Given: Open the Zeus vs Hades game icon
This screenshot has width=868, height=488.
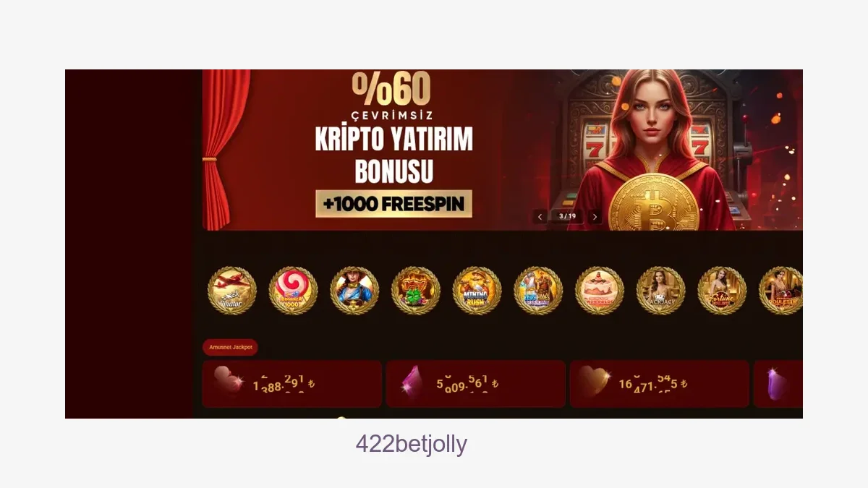Looking at the screenshot, I should tap(538, 291).
